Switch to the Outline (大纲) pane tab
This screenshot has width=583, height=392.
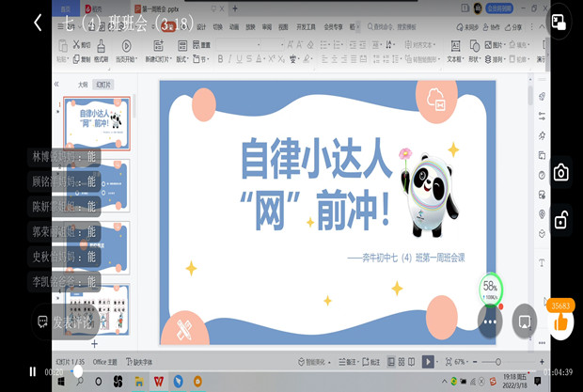(83, 85)
